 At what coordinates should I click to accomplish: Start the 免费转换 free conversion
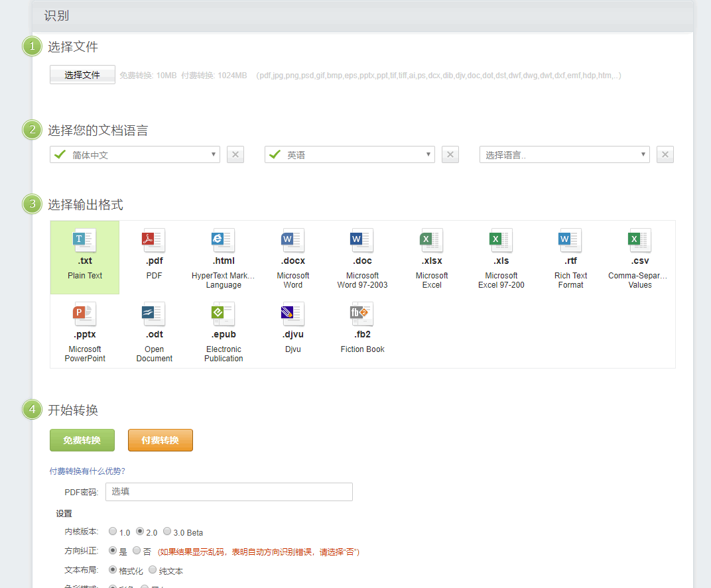pyautogui.click(x=82, y=440)
